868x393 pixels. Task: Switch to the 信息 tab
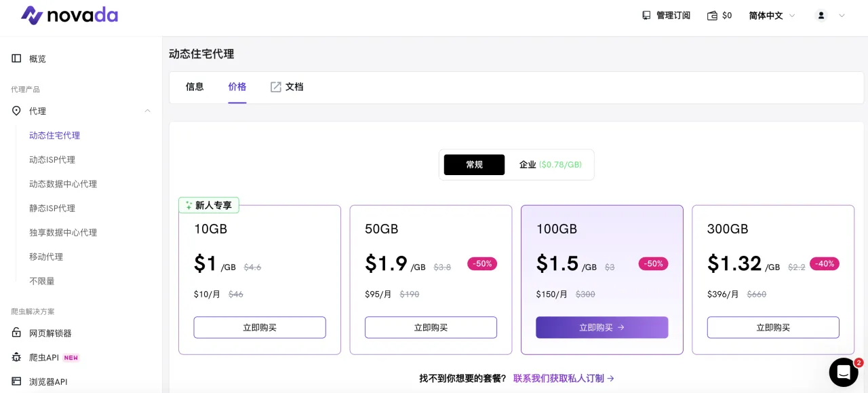click(195, 87)
